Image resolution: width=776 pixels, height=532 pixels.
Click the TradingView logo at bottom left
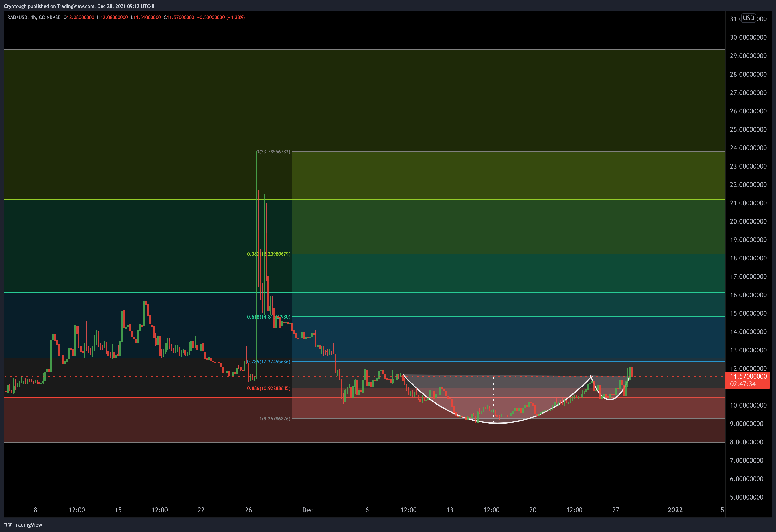pyautogui.click(x=23, y=525)
